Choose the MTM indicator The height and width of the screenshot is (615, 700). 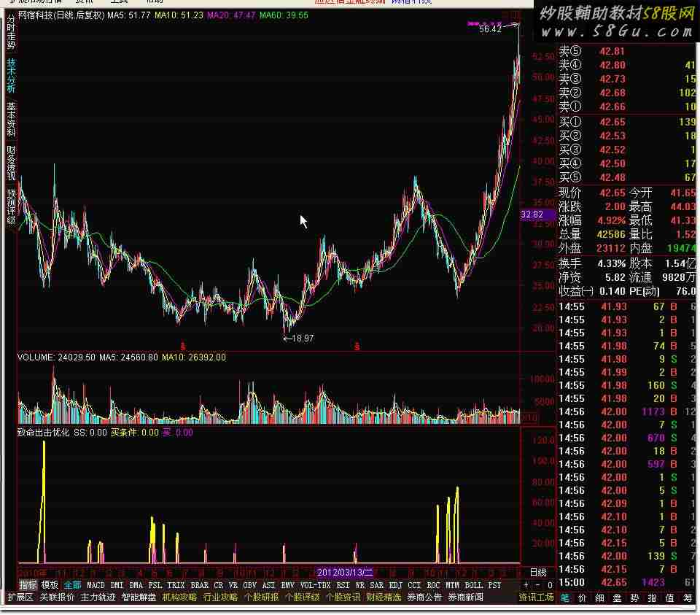tap(452, 584)
